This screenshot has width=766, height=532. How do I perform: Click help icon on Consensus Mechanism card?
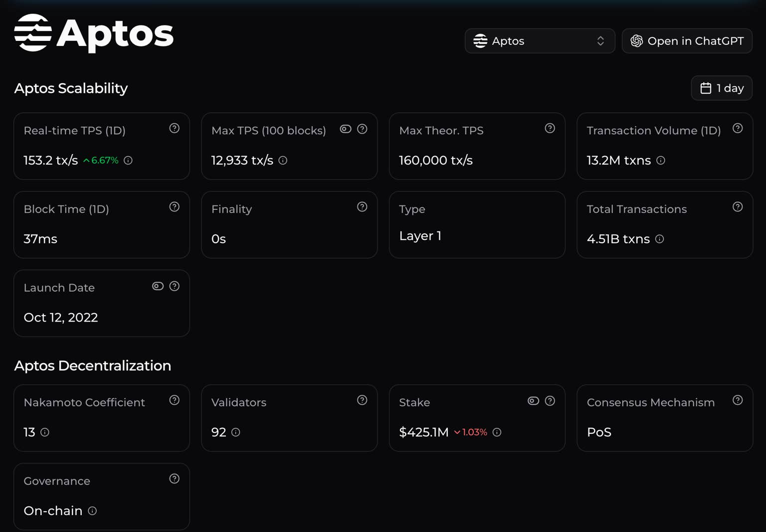pos(738,400)
